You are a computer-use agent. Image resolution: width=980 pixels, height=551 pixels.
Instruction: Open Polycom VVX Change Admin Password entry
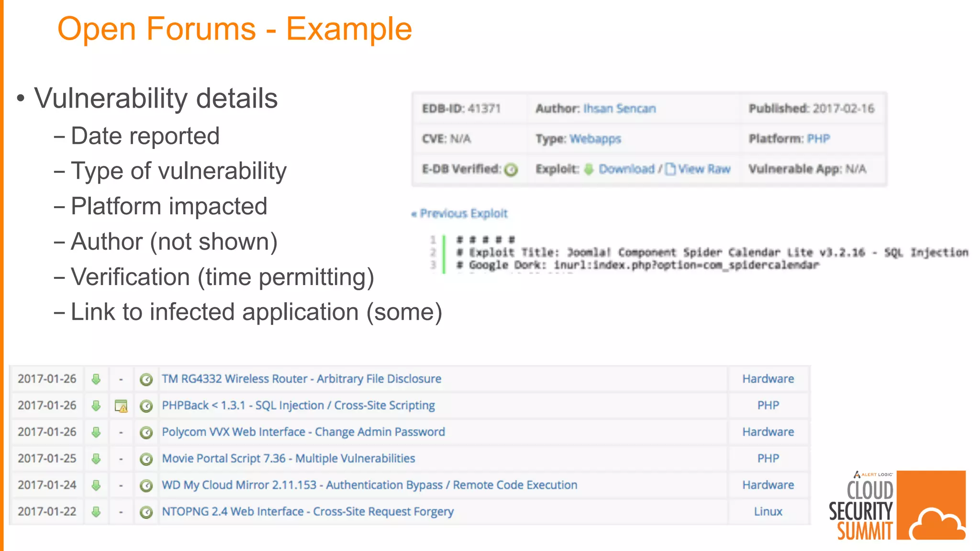click(x=303, y=432)
